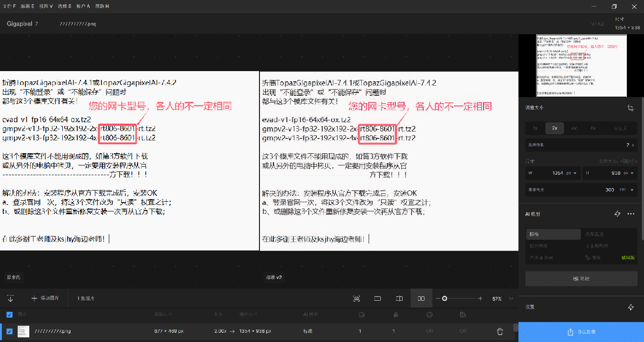Click the navigator preview thumbnail at top right
644x342 pixels.
click(x=581, y=66)
